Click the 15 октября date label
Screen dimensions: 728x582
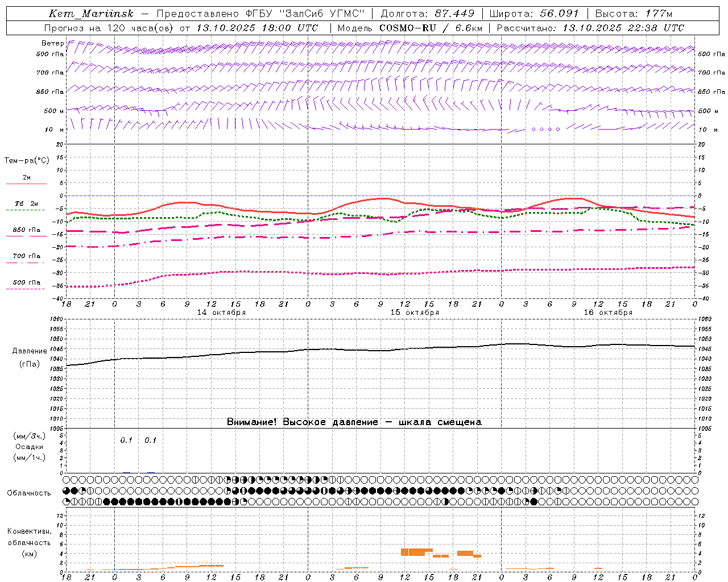click(x=415, y=313)
